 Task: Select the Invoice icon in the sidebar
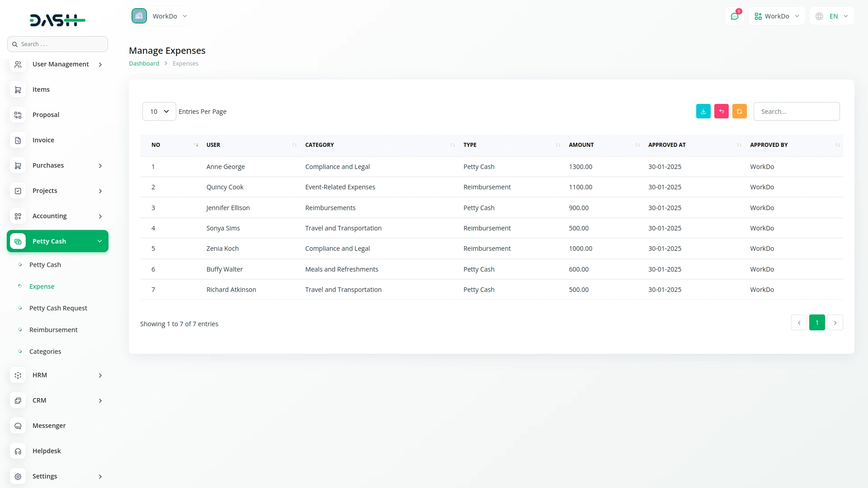click(18, 140)
